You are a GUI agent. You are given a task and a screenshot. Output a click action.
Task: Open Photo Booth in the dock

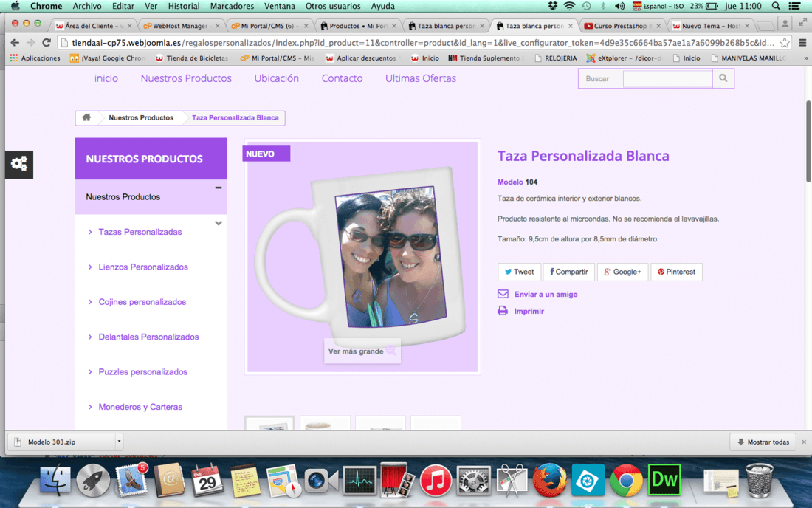point(397,480)
